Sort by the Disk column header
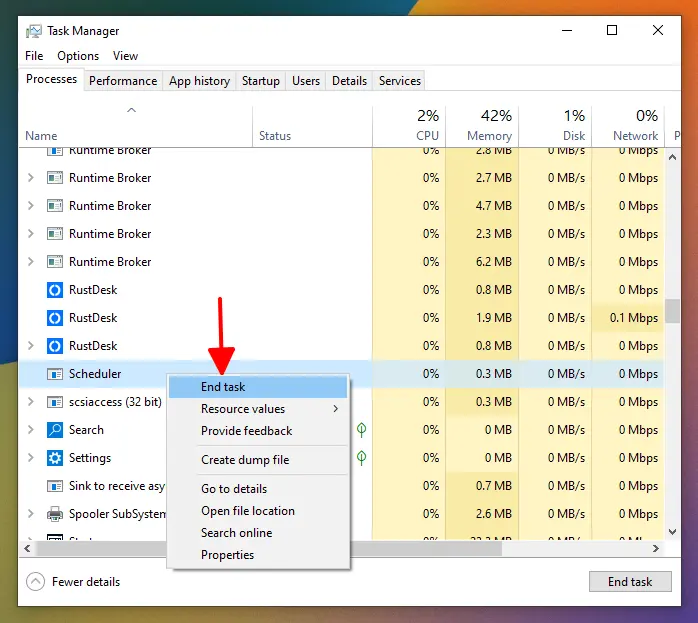Screen dimensions: 698x623 point(555,126)
